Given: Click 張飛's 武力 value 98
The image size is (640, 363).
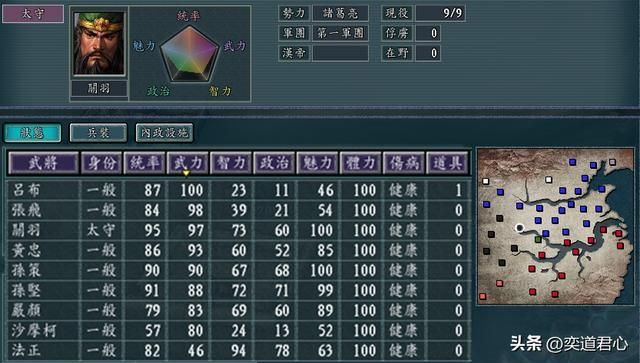Looking at the screenshot, I should tap(196, 210).
